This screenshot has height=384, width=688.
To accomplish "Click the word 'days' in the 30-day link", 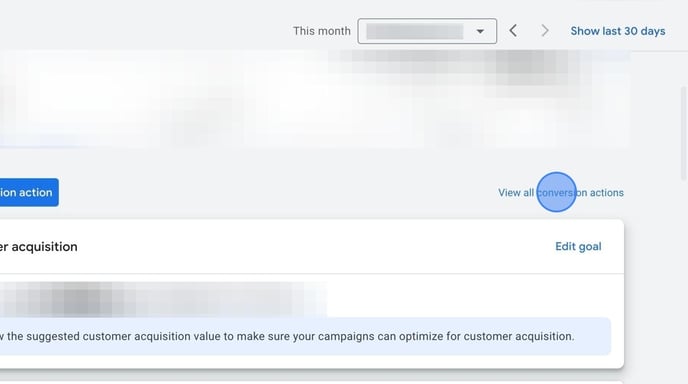I will pyautogui.click(x=653, y=31).
